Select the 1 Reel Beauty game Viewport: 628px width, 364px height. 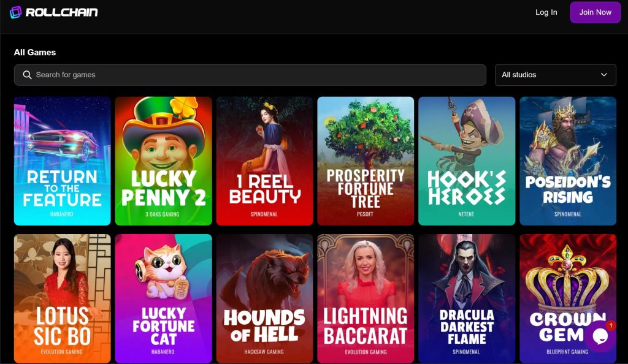[x=264, y=161]
